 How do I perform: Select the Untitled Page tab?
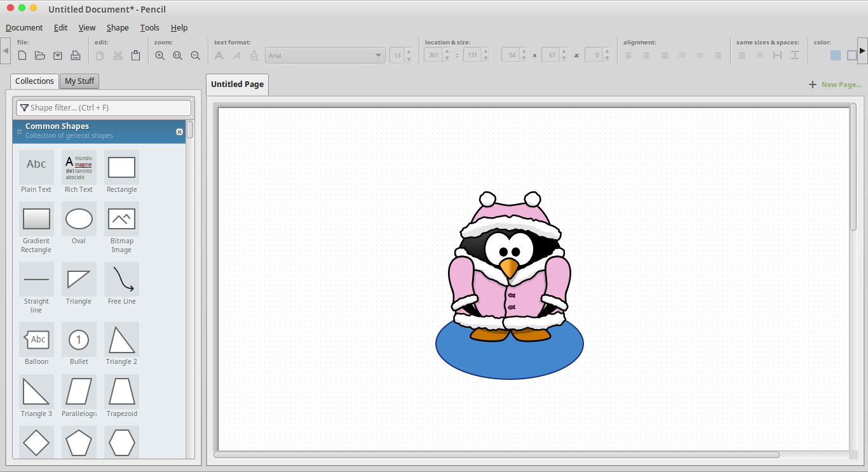click(x=237, y=84)
